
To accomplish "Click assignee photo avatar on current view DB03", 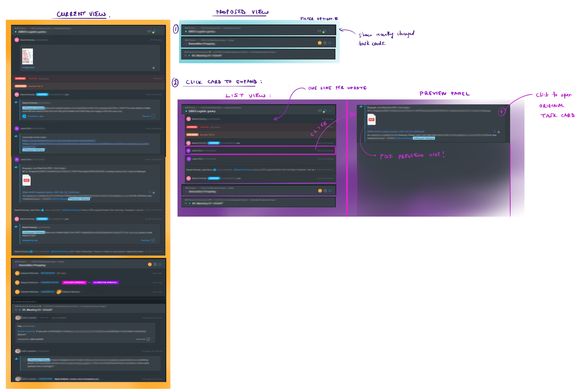I will point(149,31).
